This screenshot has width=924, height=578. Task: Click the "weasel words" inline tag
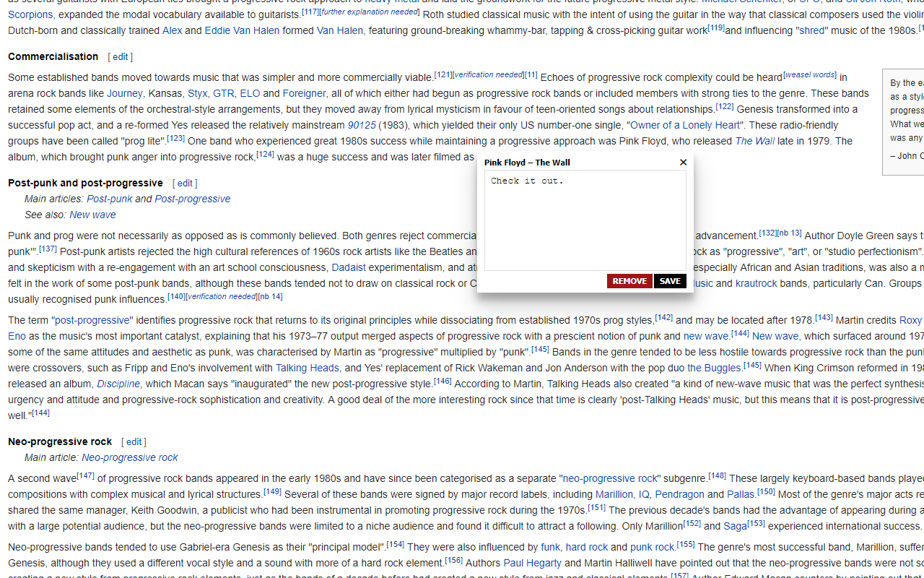point(809,74)
